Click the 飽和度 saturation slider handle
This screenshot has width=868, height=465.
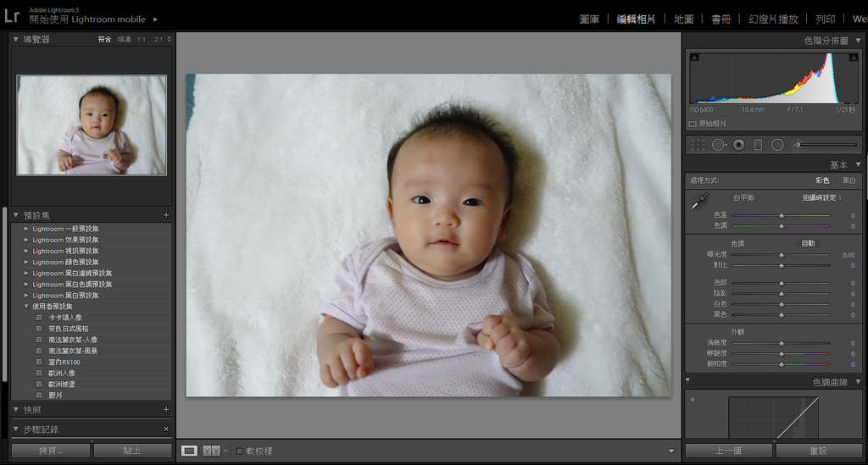point(781,364)
